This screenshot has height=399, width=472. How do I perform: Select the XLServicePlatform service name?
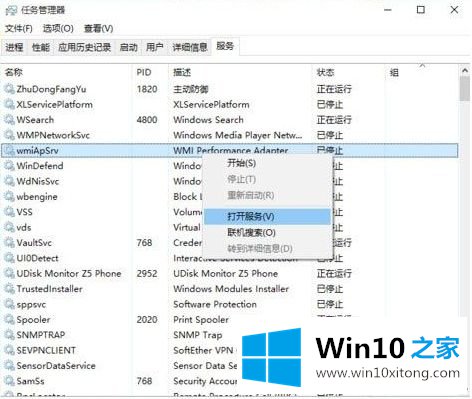[55, 105]
